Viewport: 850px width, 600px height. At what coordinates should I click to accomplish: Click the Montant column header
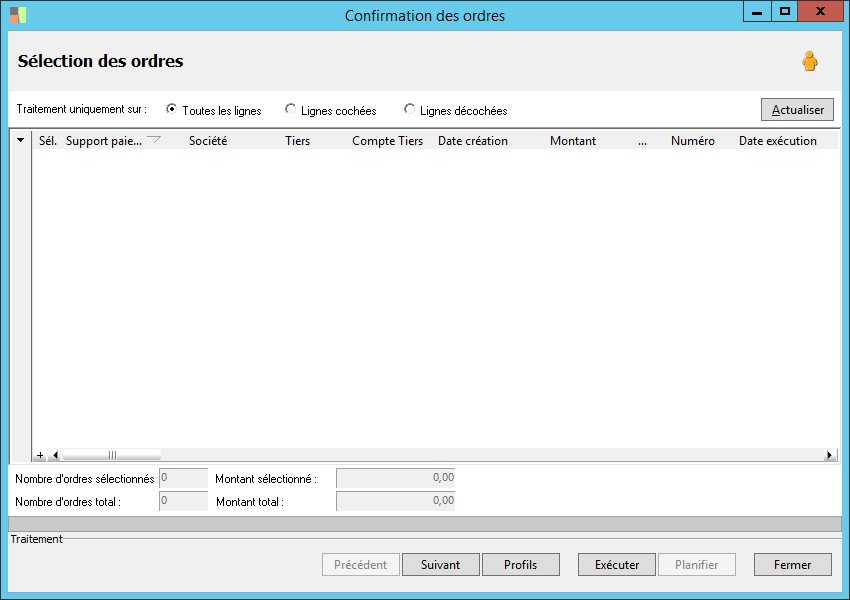(x=572, y=140)
